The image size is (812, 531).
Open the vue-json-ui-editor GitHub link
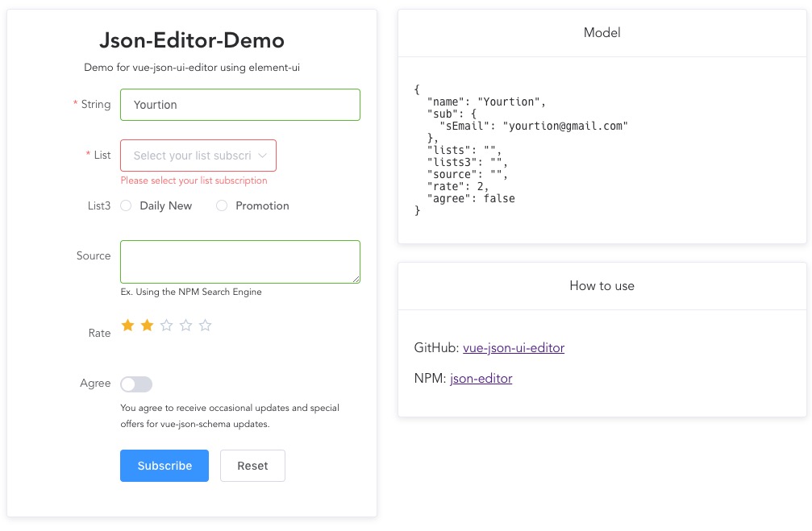coord(513,348)
